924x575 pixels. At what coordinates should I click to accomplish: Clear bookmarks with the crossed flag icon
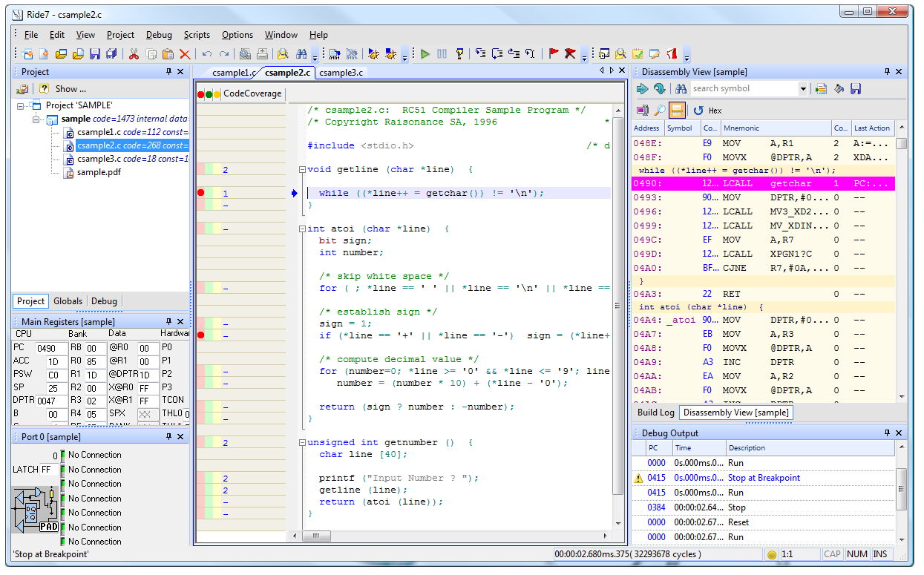tap(570, 53)
